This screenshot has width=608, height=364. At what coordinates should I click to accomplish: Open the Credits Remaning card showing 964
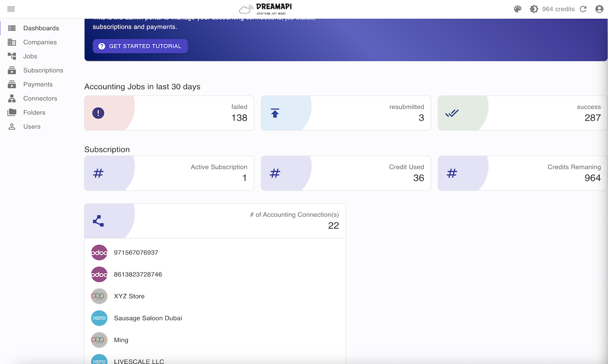tap(522, 173)
